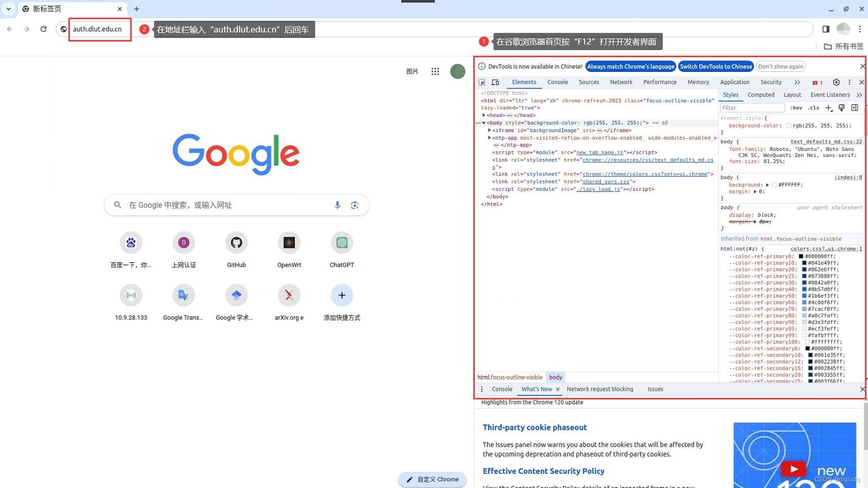
Task: Click the browser forward arrow
Action: [26, 29]
